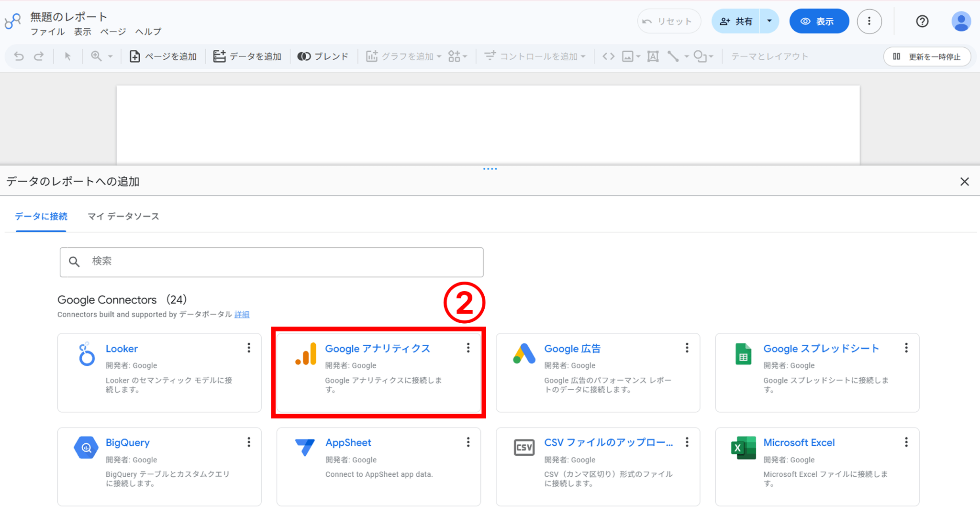Viewport: 980px width, 515px height.
Task: Open Looker card's more options menu
Action: point(249,348)
